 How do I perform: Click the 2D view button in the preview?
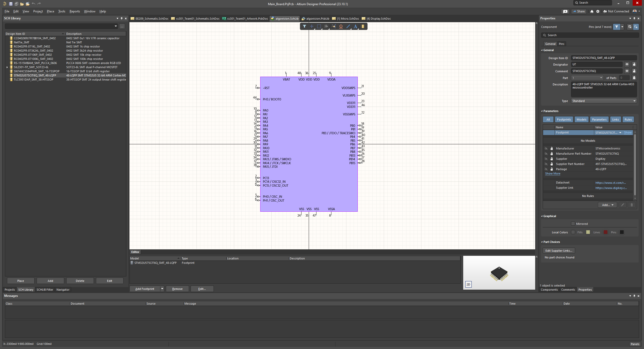coord(468,284)
